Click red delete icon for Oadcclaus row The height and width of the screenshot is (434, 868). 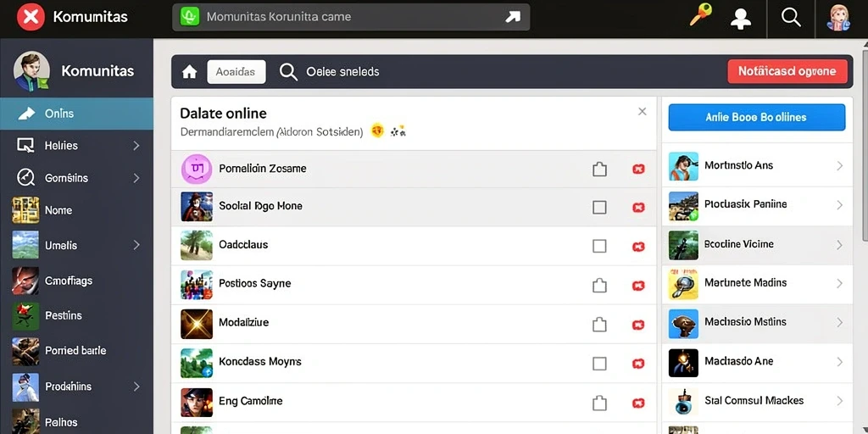click(x=638, y=247)
